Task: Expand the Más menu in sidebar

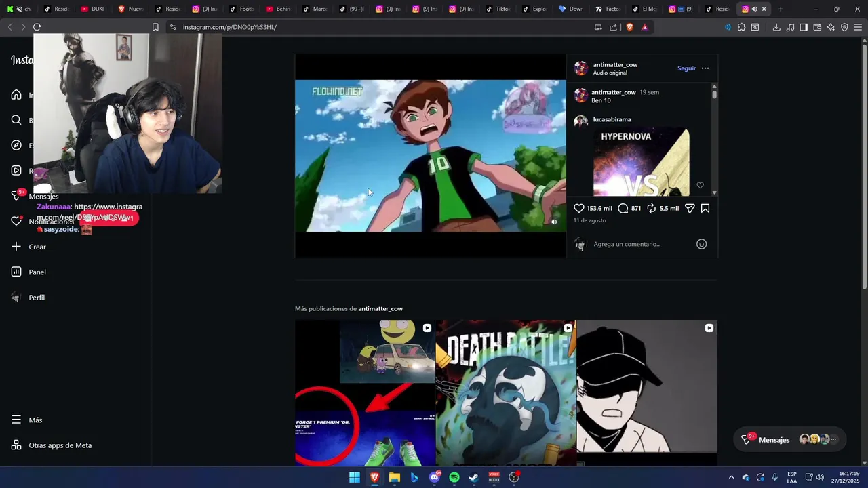Action: [x=27, y=420]
